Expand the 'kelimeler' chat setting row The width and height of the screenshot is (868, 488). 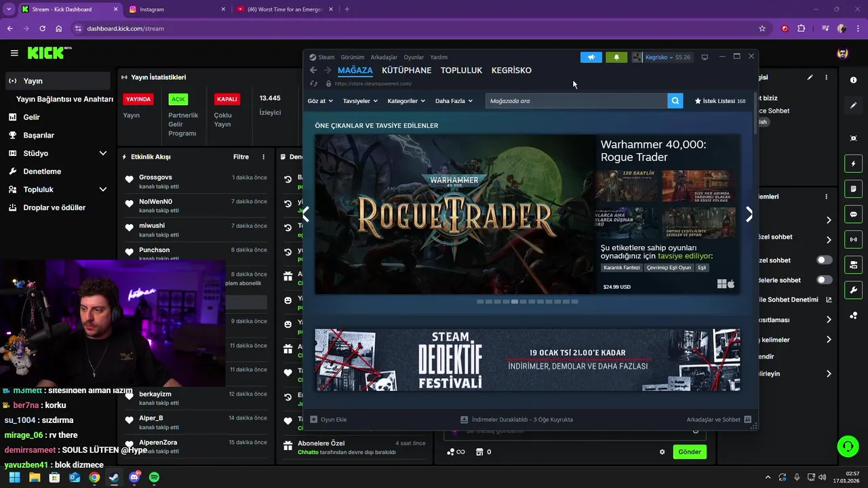click(x=829, y=340)
